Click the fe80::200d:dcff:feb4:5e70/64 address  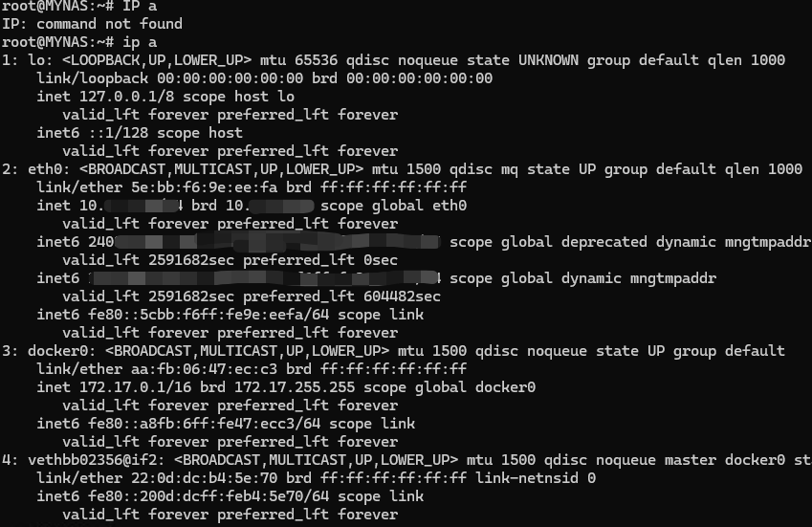pyautogui.click(x=208, y=496)
